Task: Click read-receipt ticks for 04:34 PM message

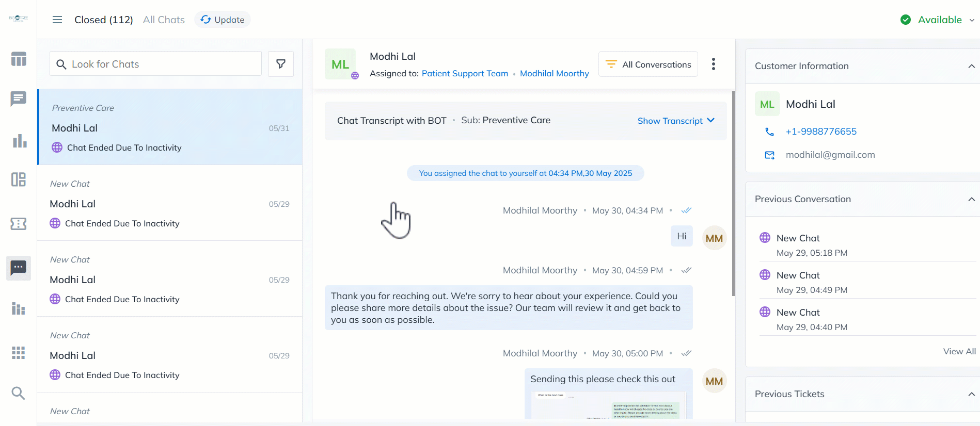Action: [x=686, y=210]
